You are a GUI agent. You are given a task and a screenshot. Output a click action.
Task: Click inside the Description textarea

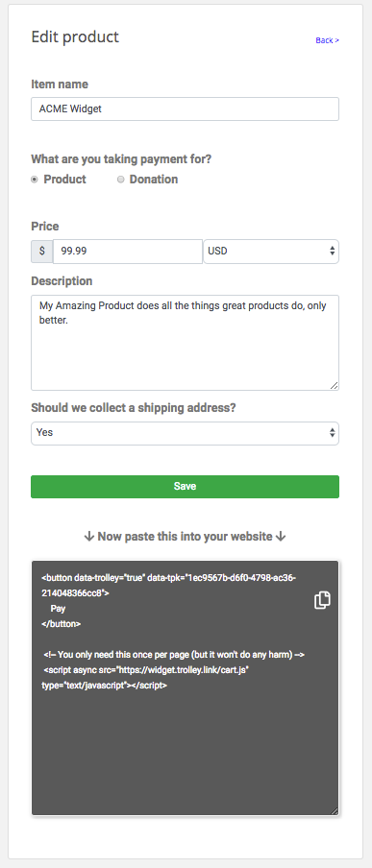tap(185, 343)
